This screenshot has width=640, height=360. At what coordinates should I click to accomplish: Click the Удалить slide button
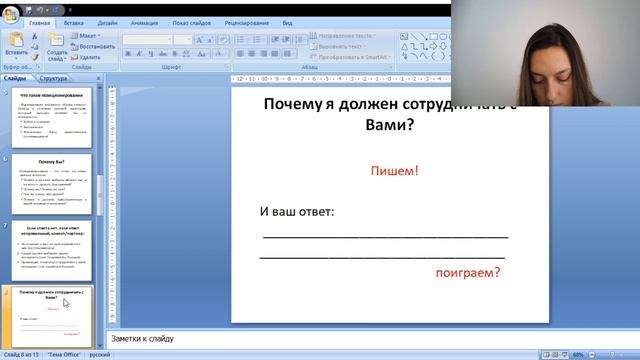coord(85,57)
